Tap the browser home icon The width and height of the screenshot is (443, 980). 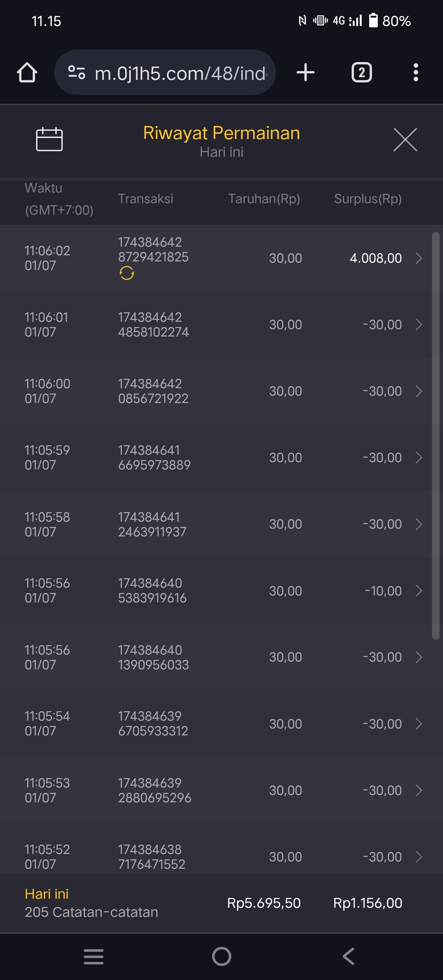[27, 73]
